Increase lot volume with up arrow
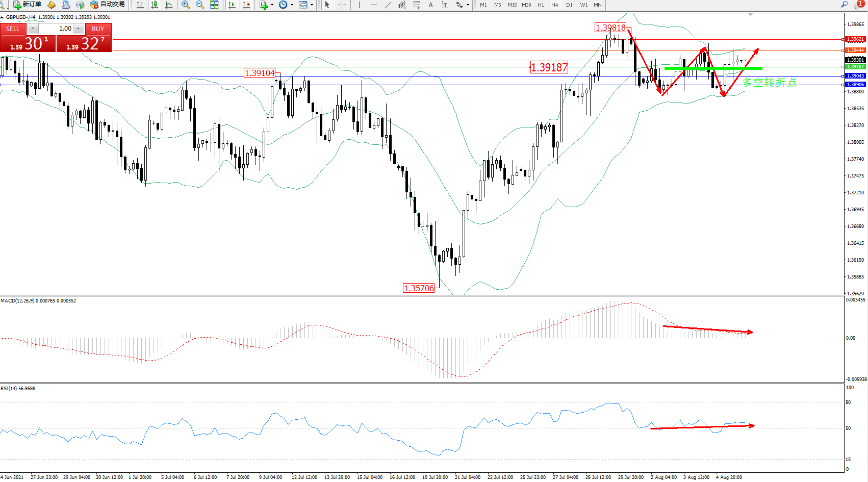Viewport: 868px width, 482px height. [79, 29]
